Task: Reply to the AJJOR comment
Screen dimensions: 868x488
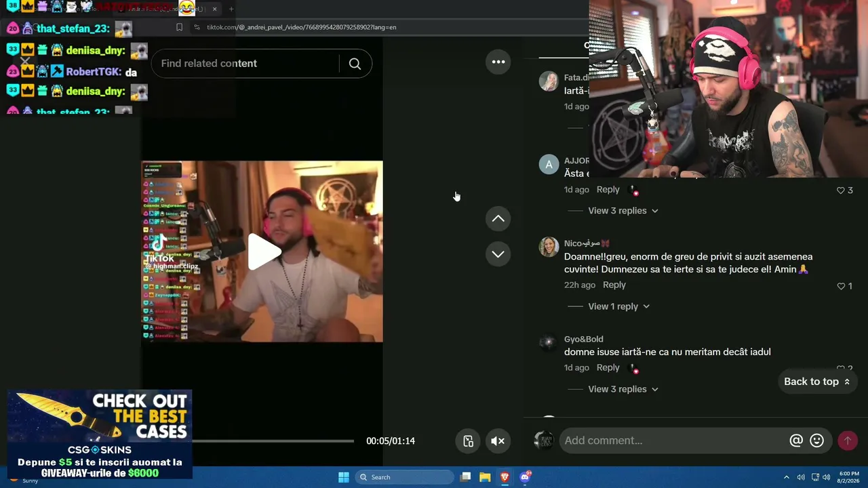Action: (608, 190)
